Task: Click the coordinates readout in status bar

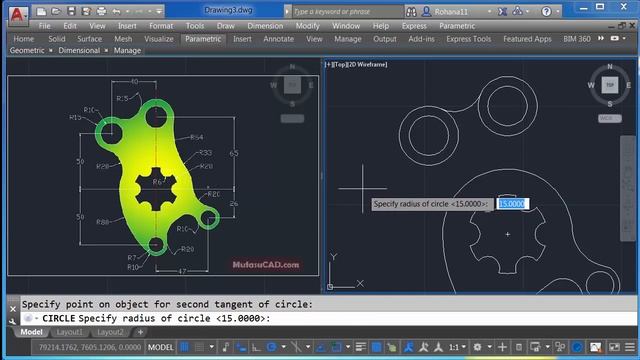Action: (90, 347)
